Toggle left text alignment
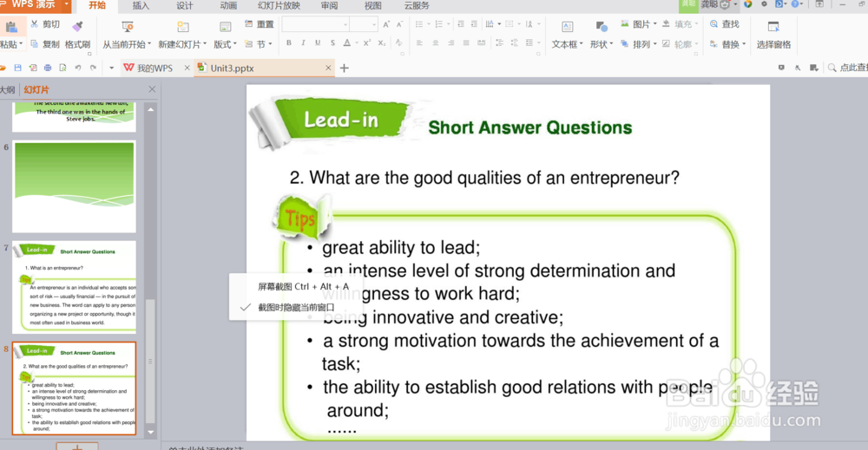The image size is (868, 450). click(x=419, y=43)
